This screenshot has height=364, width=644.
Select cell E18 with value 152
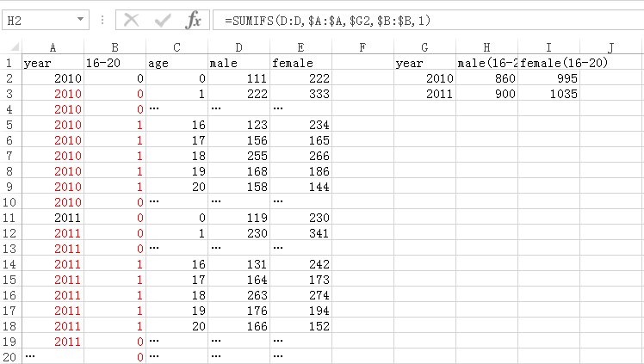point(300,326)
